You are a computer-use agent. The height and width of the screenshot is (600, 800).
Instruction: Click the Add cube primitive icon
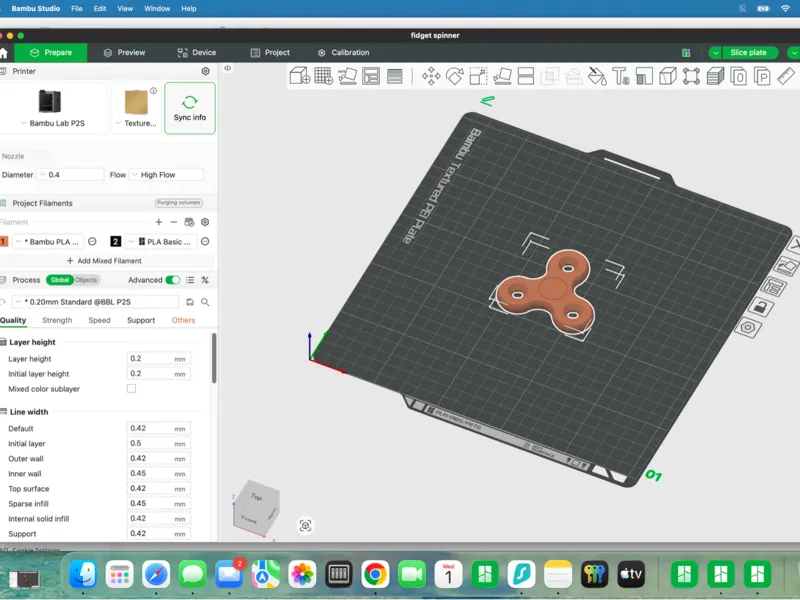(299, 76)
